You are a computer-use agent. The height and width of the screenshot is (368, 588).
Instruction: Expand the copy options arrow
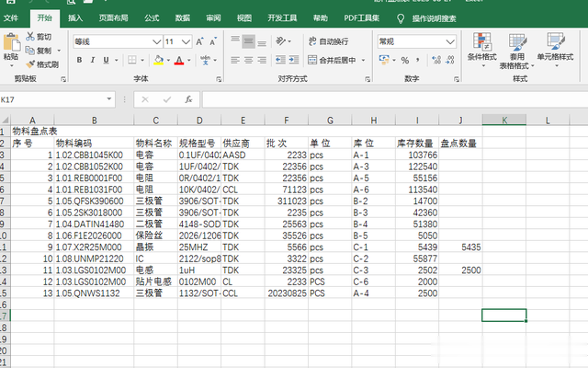(59, 51)
